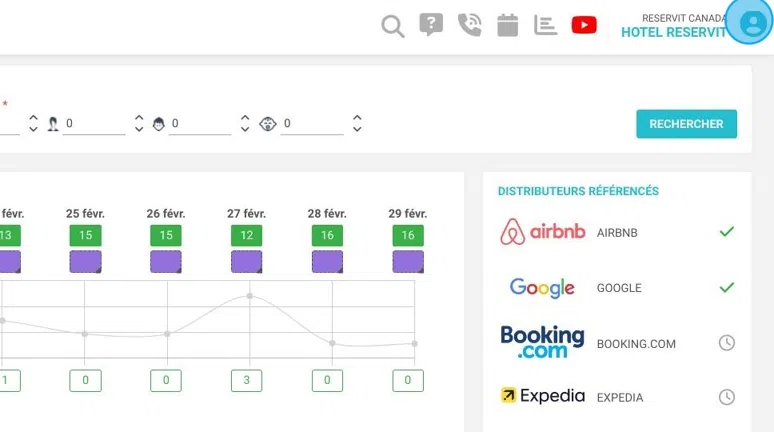Viewport: 774px width, 432px height.
Task: Click the 0 bookings box for 29 févr.
Action: click(x=408, y=380)
